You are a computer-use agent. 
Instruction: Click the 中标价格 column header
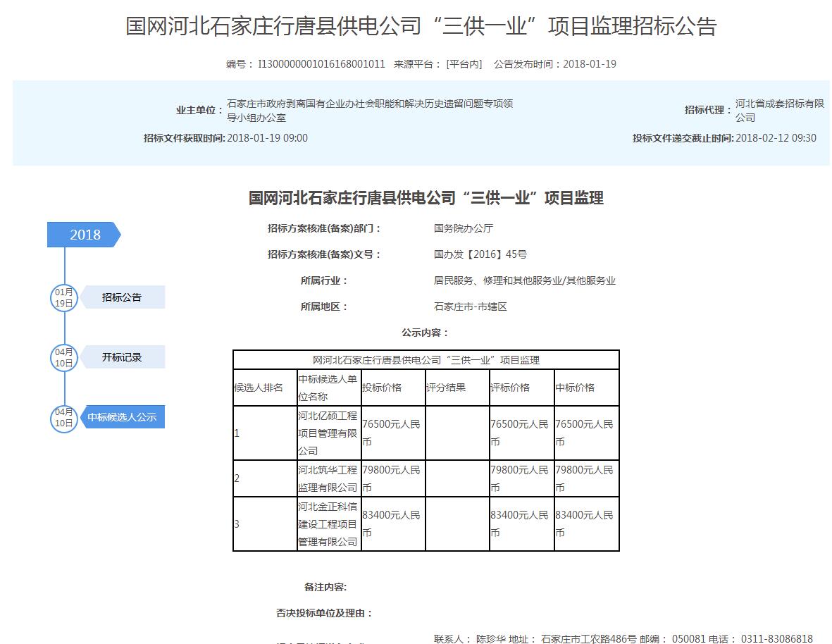click(x=586, y=388)
